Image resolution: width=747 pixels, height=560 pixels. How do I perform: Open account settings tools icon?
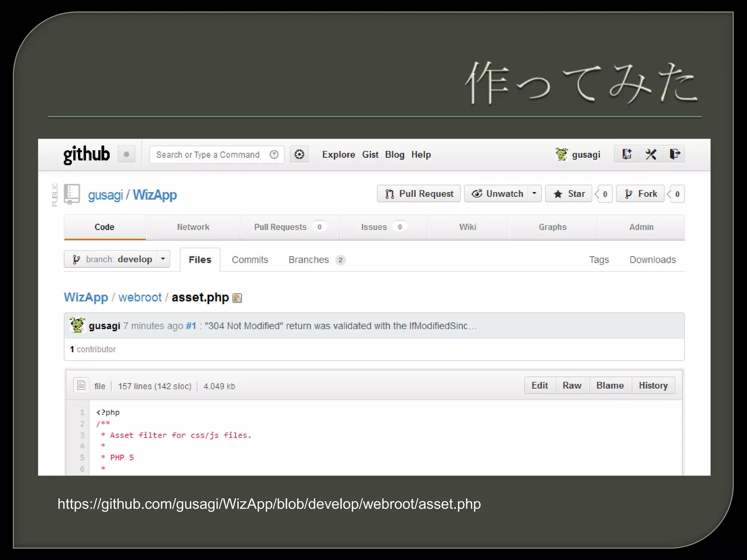click(651, 154)
